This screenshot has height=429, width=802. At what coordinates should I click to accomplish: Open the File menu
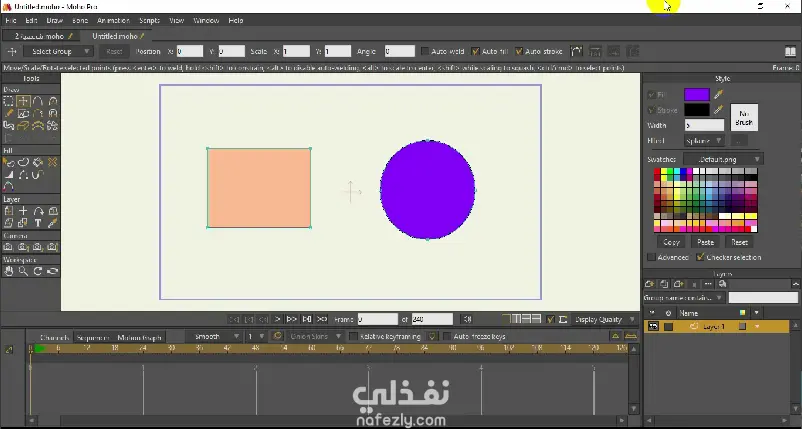point(11,20)
